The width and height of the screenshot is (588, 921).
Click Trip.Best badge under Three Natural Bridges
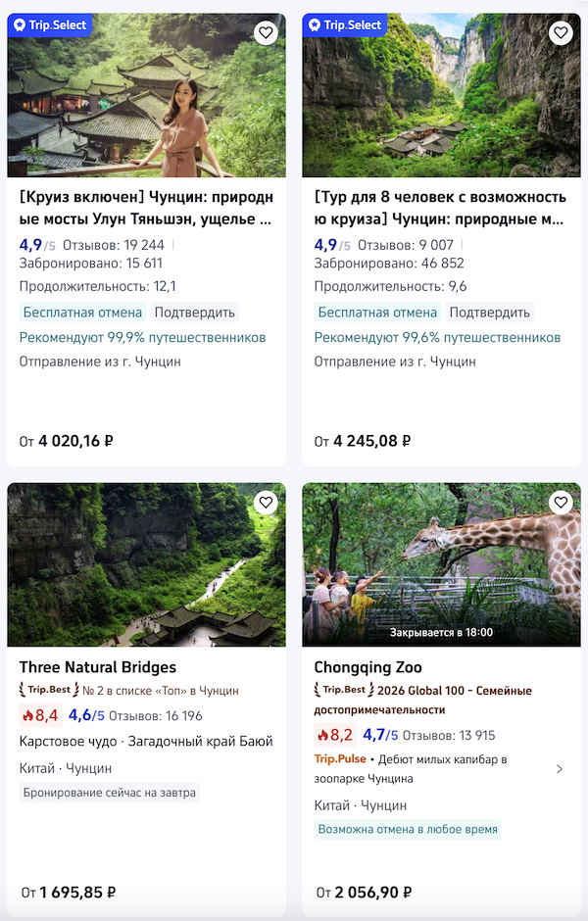point(48,690)
